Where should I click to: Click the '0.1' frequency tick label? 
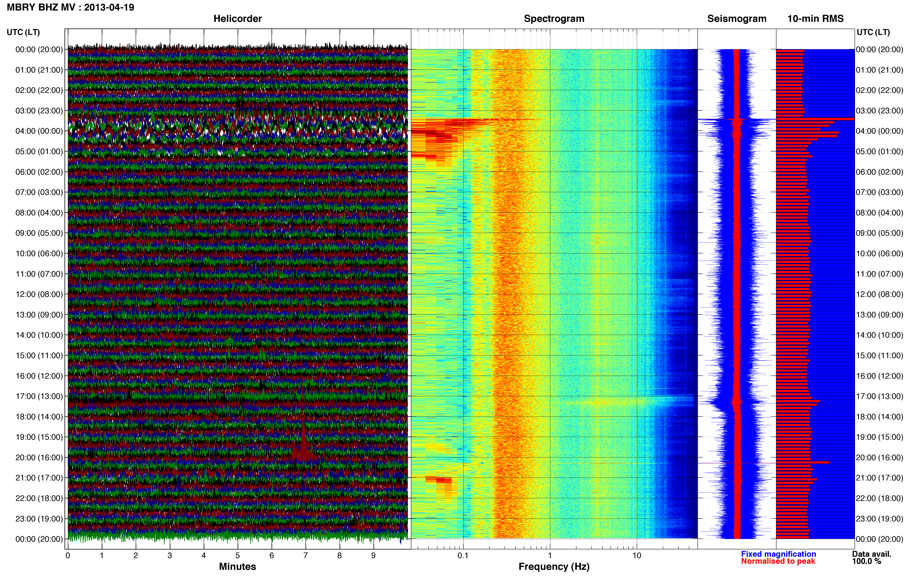pos(463,555)
